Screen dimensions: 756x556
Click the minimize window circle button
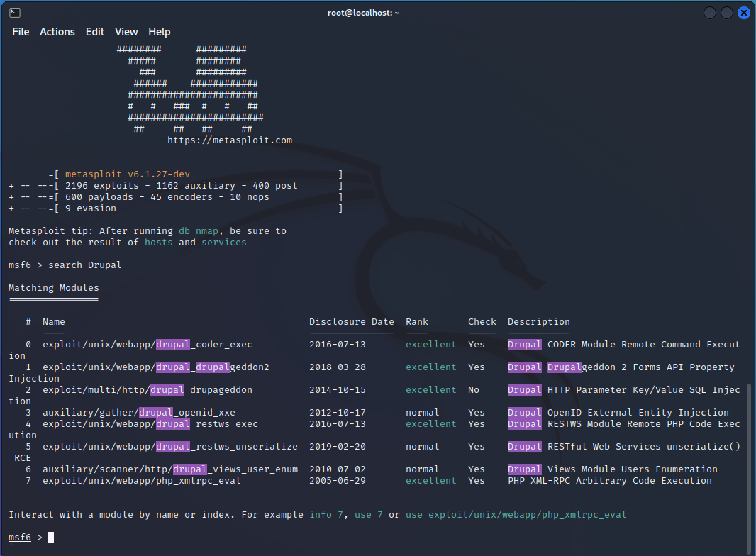pos(710,13)
